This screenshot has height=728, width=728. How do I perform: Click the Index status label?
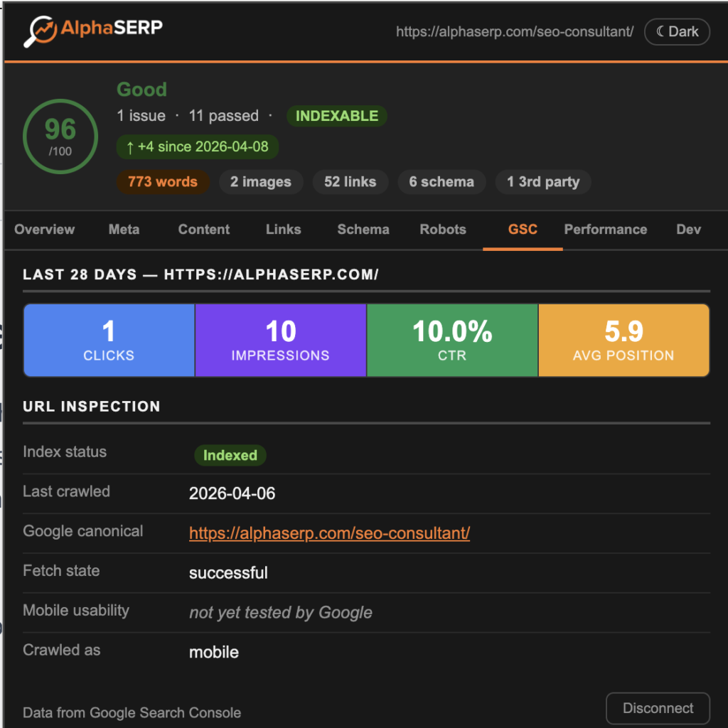[x=65, y=451]
